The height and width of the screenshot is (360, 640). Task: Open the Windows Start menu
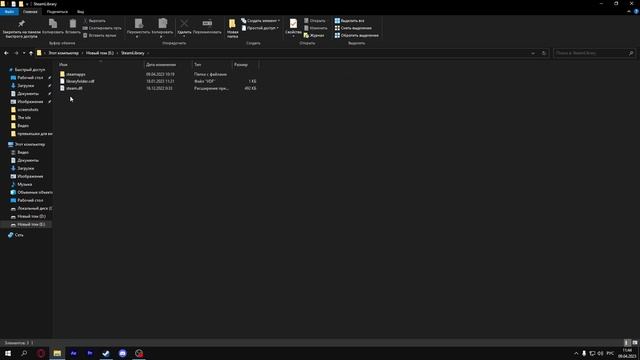[8, 353]
